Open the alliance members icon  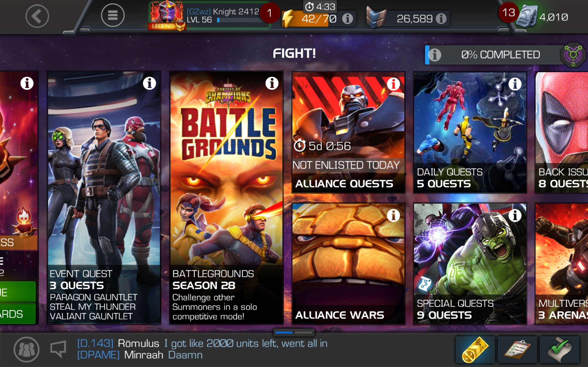coord(26,350)
